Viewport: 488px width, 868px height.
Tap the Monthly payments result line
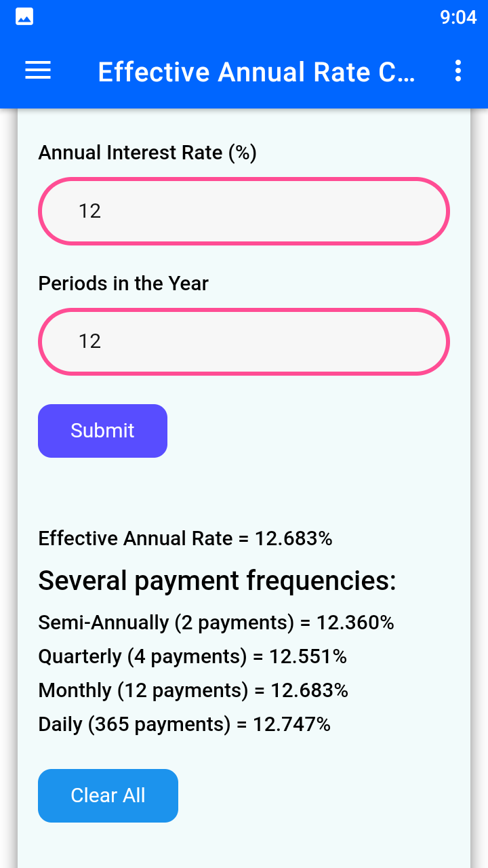(x=193, y=690)
